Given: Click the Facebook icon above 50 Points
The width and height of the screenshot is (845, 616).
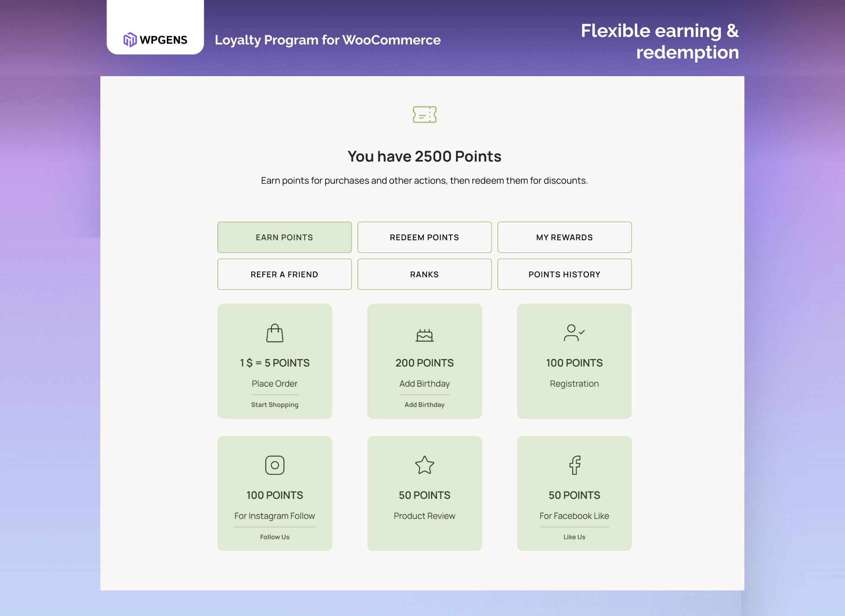Looking at the screenshot, I should pyautogui.click(x=574, y=465).
